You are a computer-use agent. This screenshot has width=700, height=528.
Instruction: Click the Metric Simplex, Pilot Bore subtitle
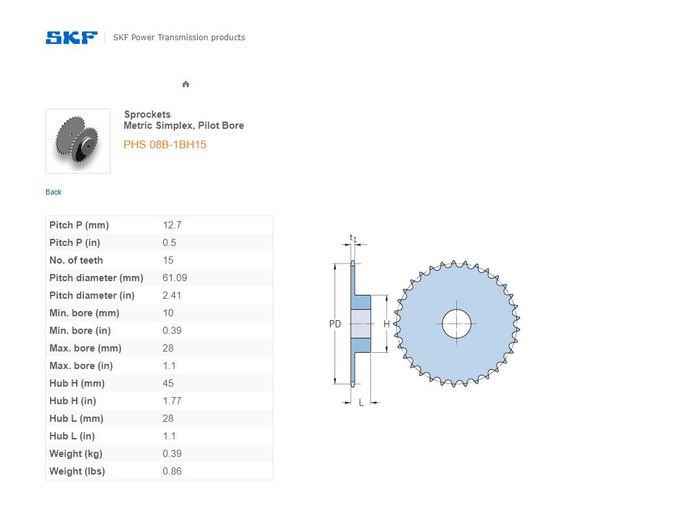[x=183, y=126]
